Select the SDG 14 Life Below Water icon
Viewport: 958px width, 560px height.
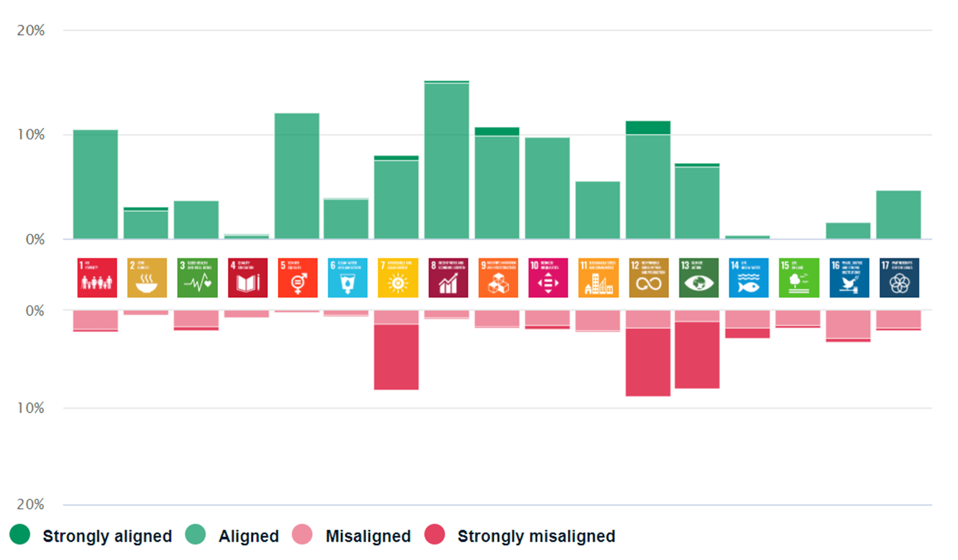pos(748,277)
